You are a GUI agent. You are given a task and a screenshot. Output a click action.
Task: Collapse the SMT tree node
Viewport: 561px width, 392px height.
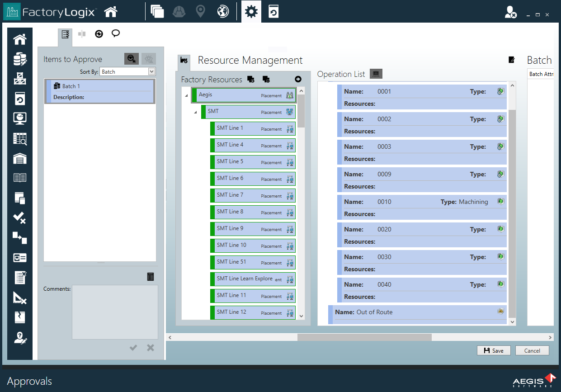[x=195, y=112]
